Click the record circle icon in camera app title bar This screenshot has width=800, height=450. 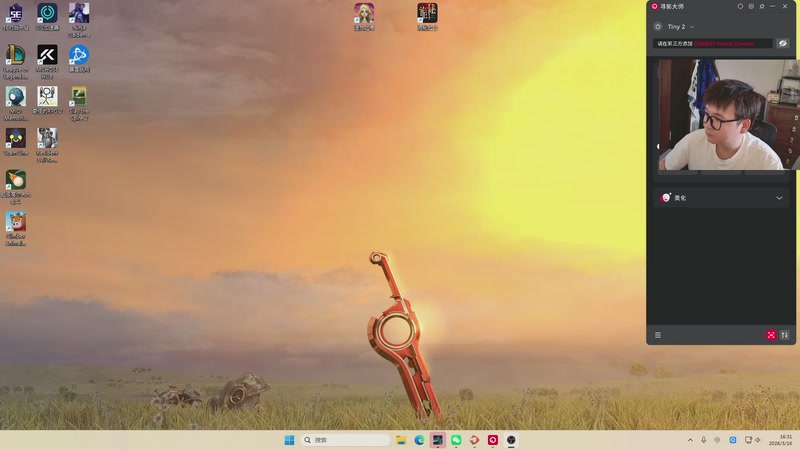tap(740, 6)
